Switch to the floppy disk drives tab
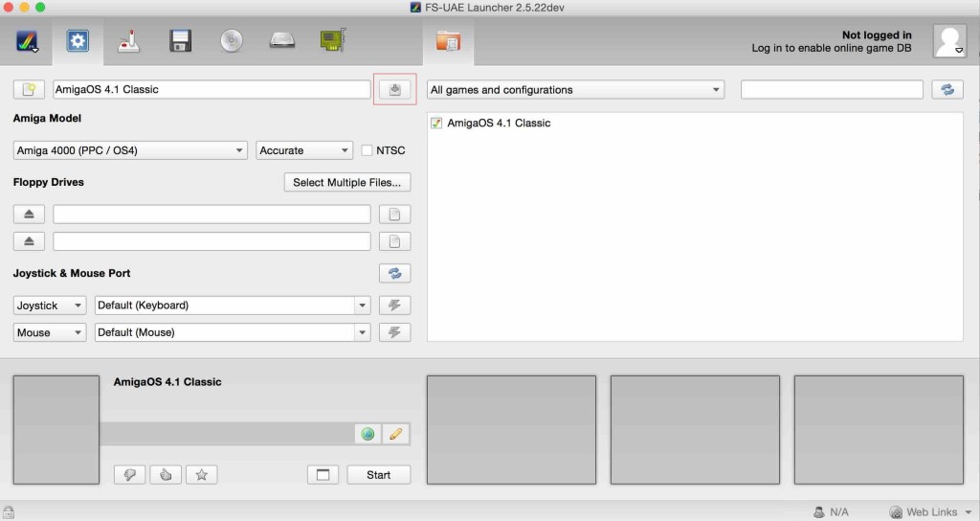 (180, 41)
